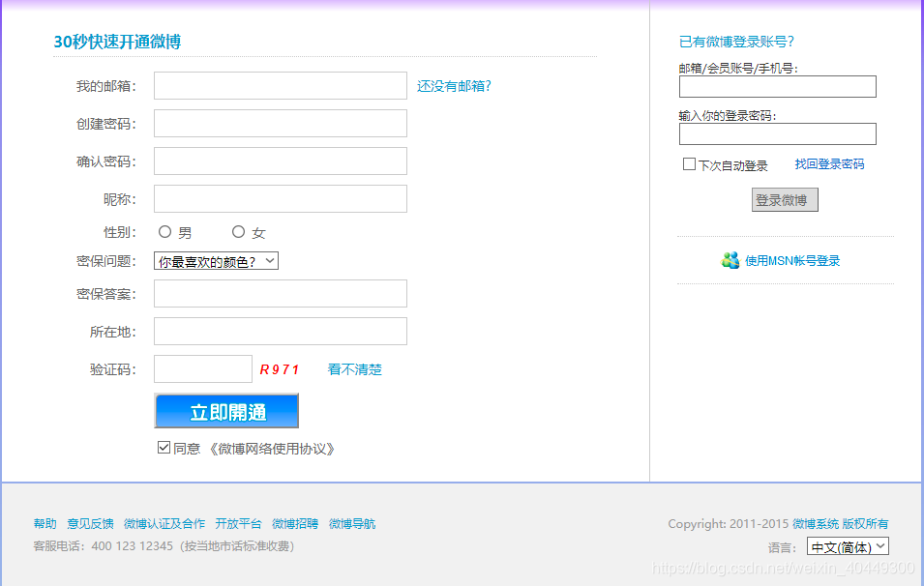924x586 pixels.
Task: Toggle the 下次自动登录 checkbox
Action: pyautogui.click(x=689, y=164)
